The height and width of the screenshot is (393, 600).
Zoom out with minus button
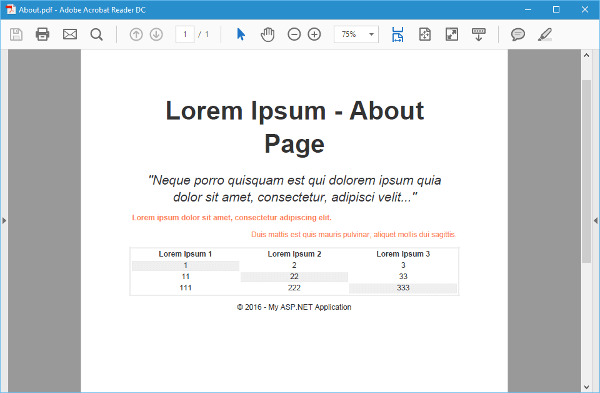pos(294,34)
